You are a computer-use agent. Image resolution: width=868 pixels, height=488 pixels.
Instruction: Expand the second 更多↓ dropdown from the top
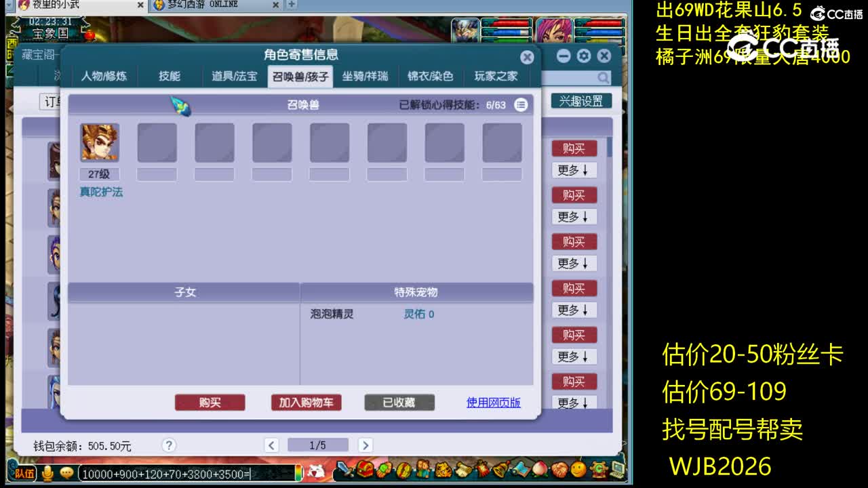tap(574, 217)
